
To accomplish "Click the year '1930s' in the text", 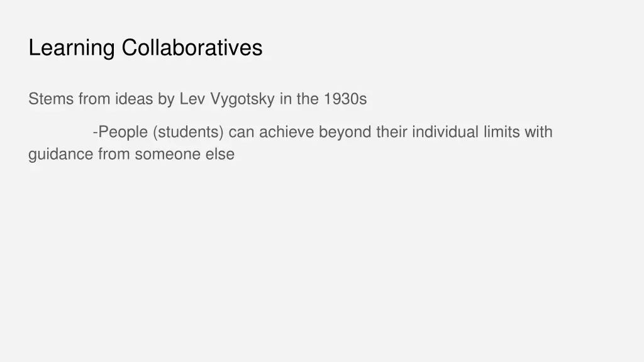I will 345,99.
